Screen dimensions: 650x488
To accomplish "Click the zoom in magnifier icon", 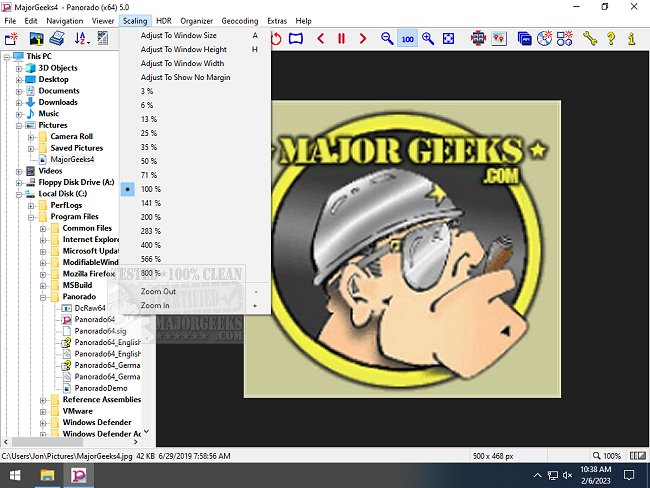I will (427, 39).
